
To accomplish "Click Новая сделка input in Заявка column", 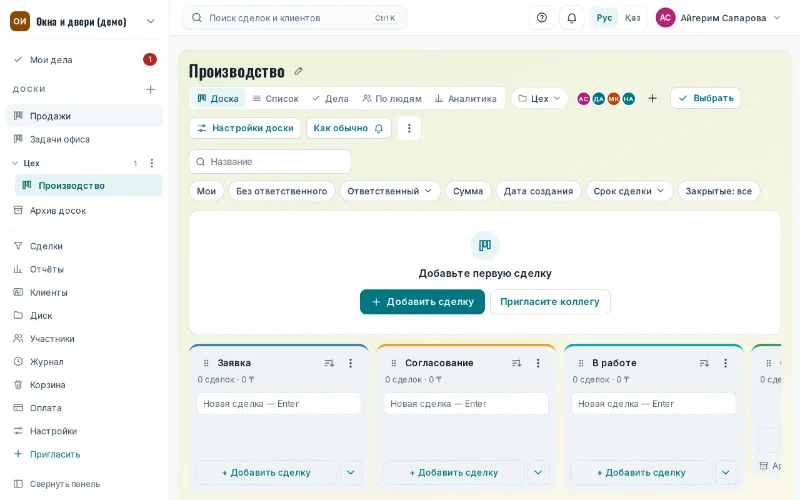I will click(x=279, y=404).
